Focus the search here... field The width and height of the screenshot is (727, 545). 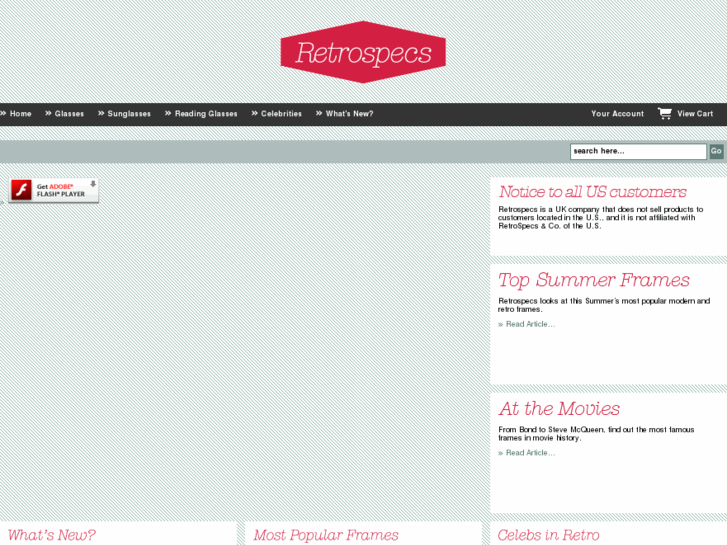pyautogui.click(x=638, y=151)
